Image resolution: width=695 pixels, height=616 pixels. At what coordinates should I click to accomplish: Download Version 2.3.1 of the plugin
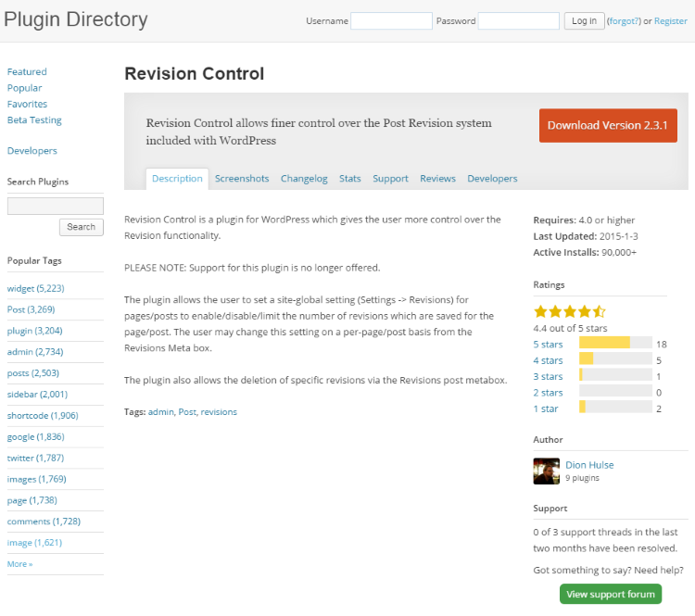coord(608,125)
